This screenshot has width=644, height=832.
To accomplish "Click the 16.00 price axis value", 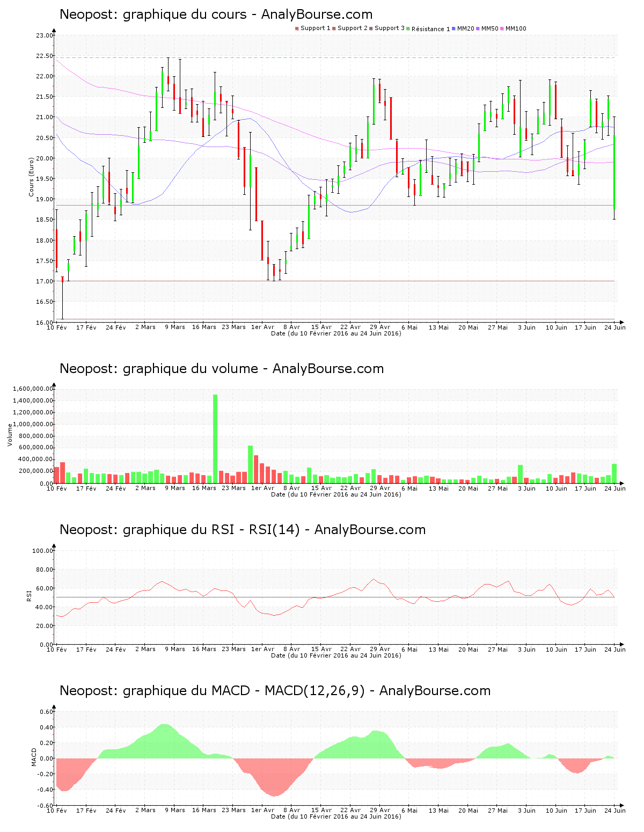I will tap(45, 323).
